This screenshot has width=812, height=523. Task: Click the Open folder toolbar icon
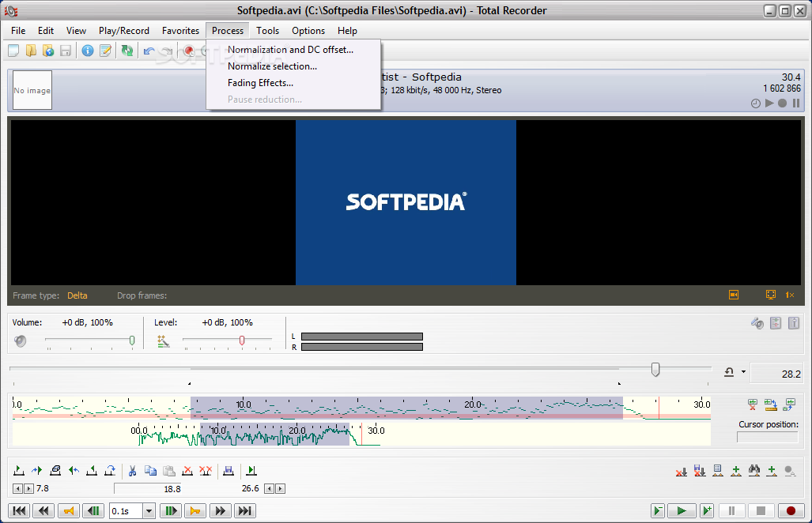coord(31,51)
